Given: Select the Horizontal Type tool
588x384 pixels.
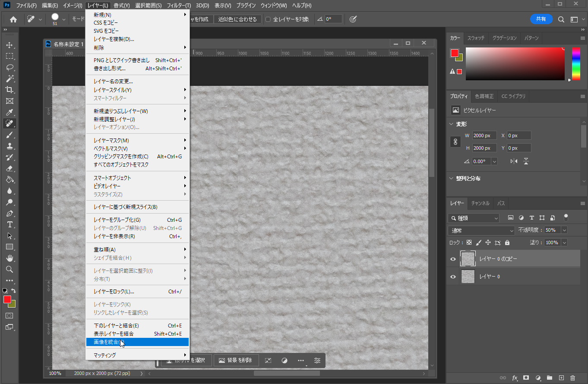Looking at the screenshot, I should pyautogui.click(x=9, y=224).
